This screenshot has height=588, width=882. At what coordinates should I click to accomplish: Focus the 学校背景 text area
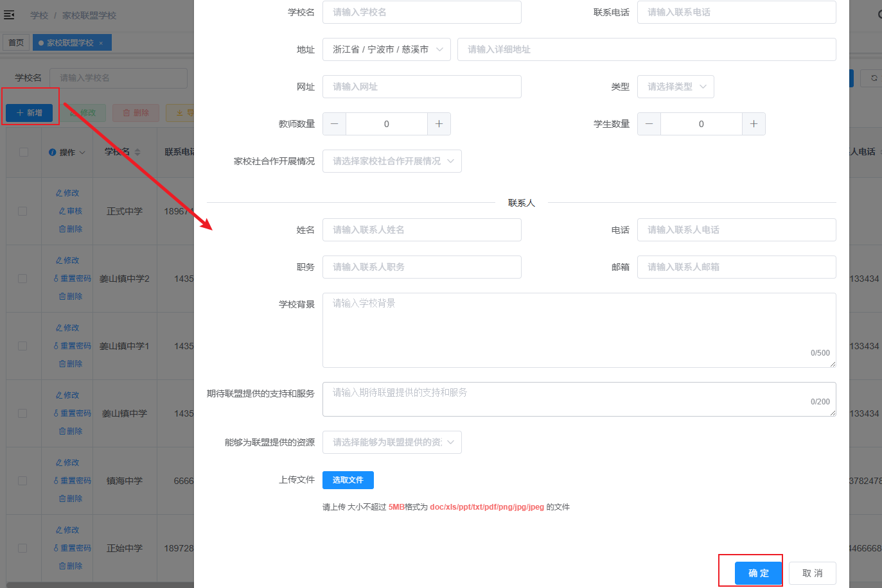578,330
